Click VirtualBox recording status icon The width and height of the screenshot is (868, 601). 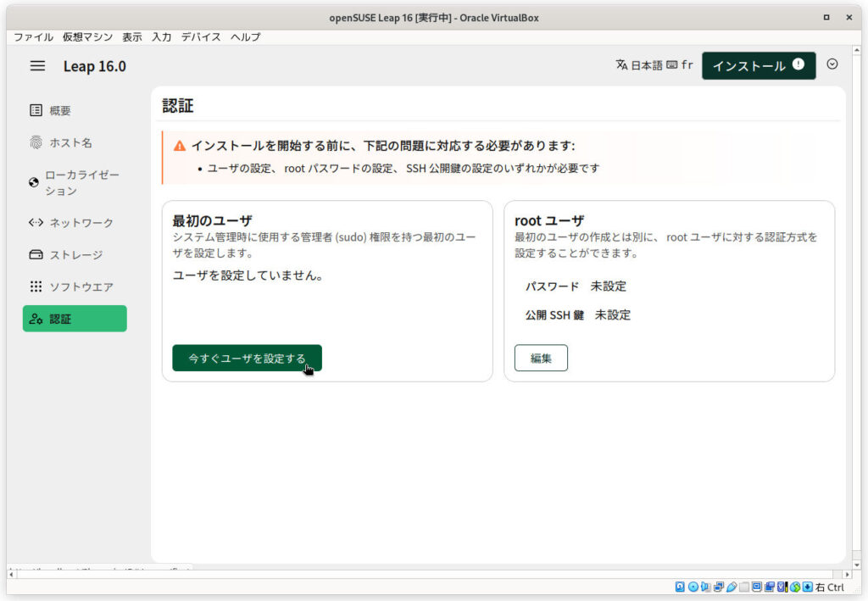pos(770,587)
